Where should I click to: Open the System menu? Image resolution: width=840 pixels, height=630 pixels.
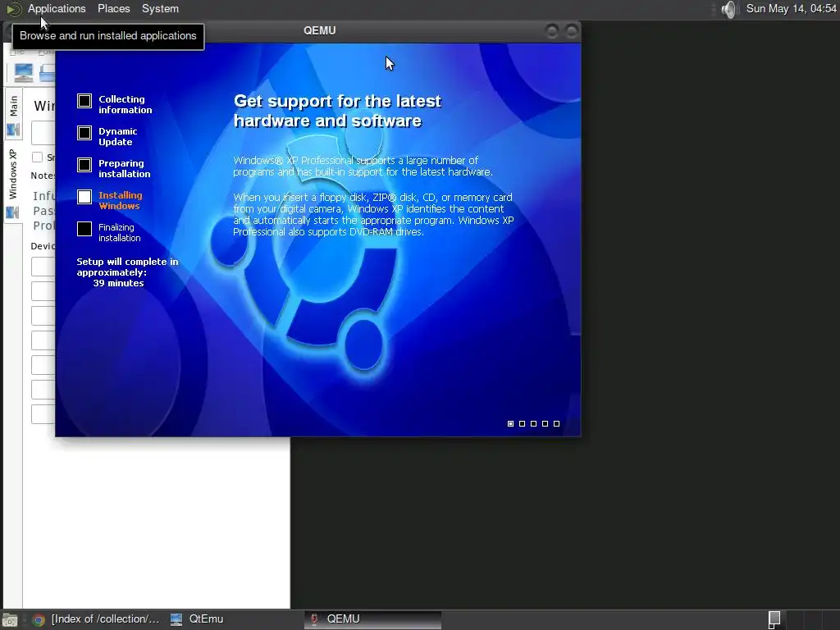click(x=160, y=8)
